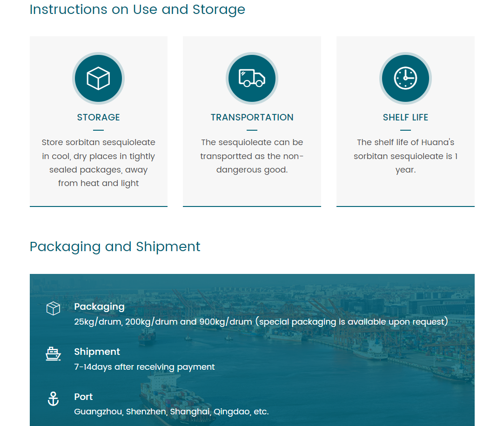Click the Shipment cargo ship icon

pyautogui.click(x=54, y=354)
